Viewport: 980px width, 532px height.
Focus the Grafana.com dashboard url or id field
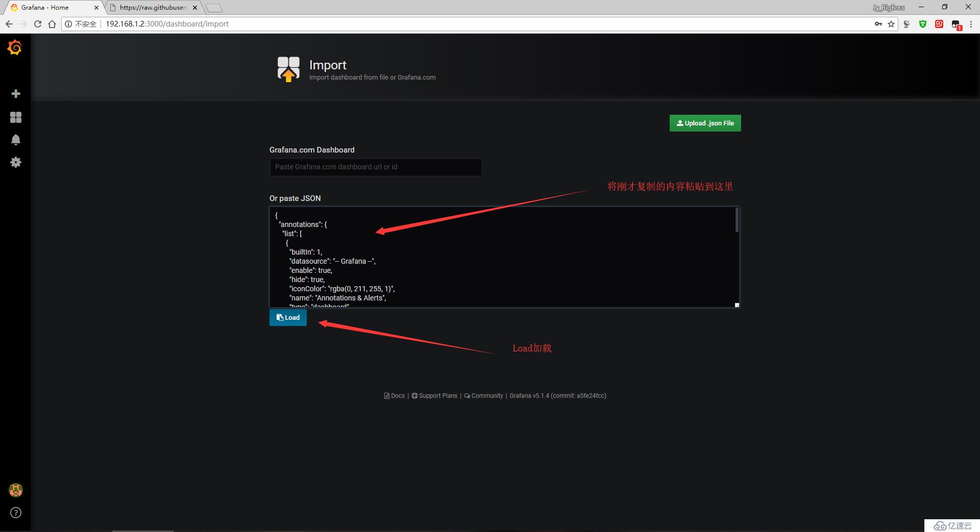(376, 167)
